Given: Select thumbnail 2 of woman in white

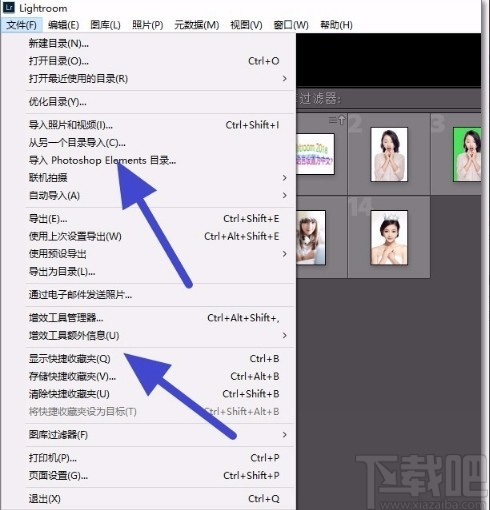Looking at the screenshot, I should point(389,154).
